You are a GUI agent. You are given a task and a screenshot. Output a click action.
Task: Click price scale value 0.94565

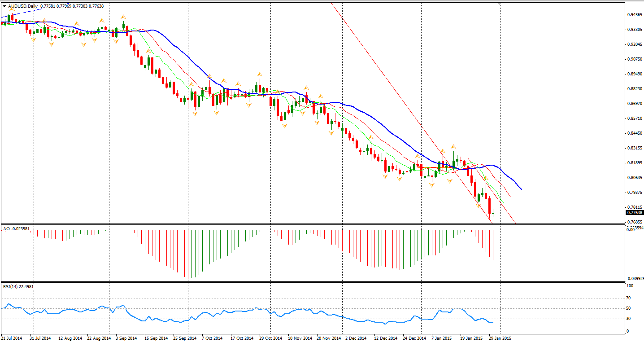point(634,15)
